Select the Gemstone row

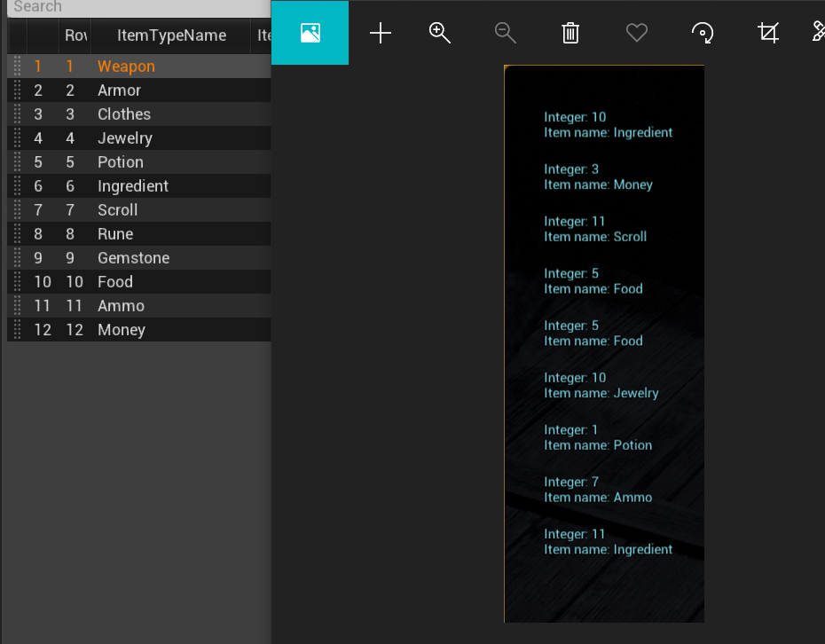(x=139, y=258)
